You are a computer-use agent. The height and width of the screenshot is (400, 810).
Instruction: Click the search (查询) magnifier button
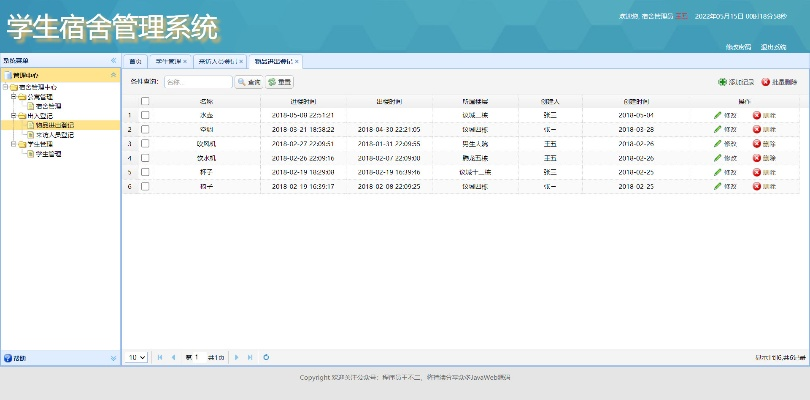click(248, 82)
